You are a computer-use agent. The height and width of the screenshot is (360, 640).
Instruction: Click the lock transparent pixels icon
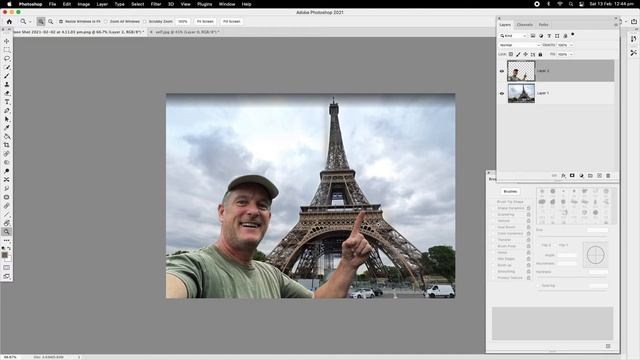tap(511, 54)
